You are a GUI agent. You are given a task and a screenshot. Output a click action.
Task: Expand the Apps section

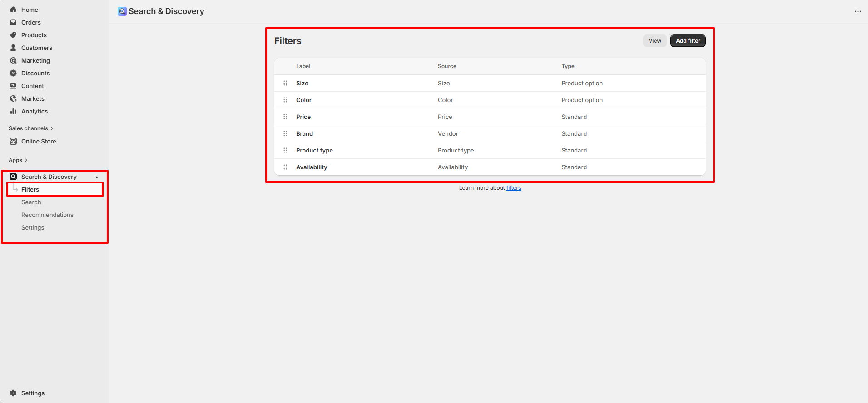pyautogui.click(x=18, y=160)
